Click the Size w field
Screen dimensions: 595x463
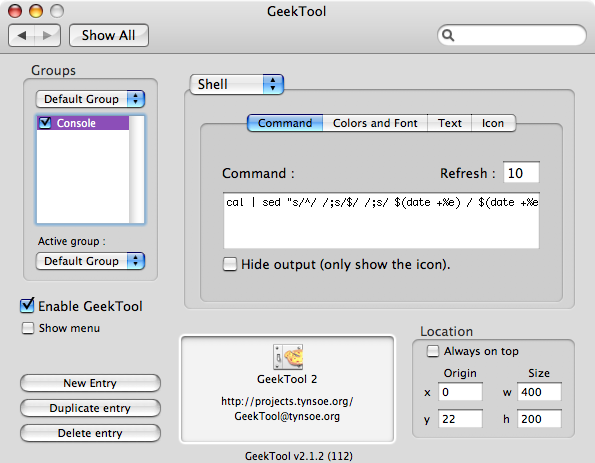[539, 392]
